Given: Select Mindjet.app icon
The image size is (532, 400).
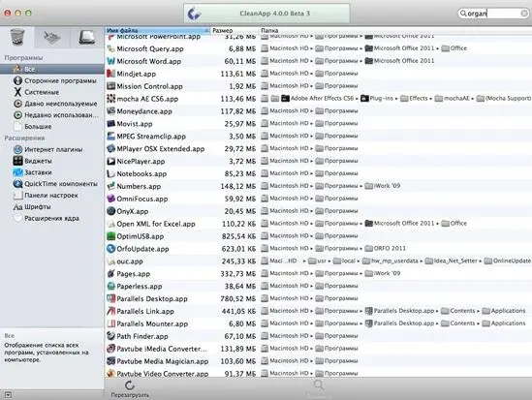Looking at the screenshot, I should (110, 74).
